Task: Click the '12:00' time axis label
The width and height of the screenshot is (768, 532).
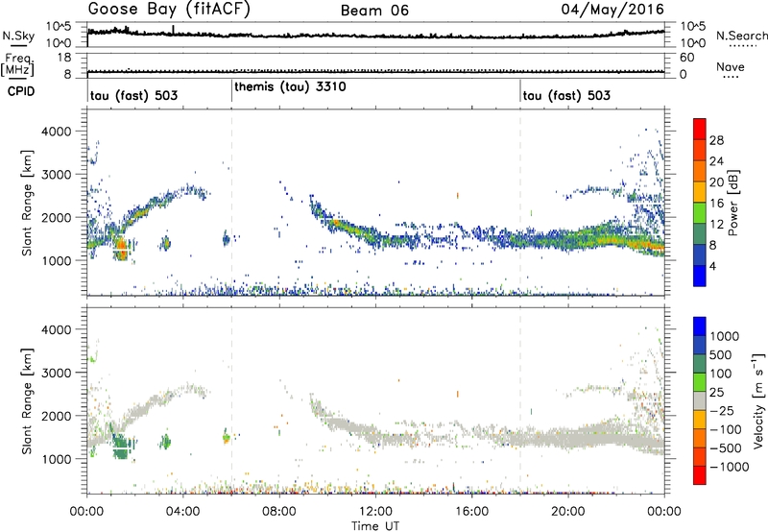Action: (375, 512)
